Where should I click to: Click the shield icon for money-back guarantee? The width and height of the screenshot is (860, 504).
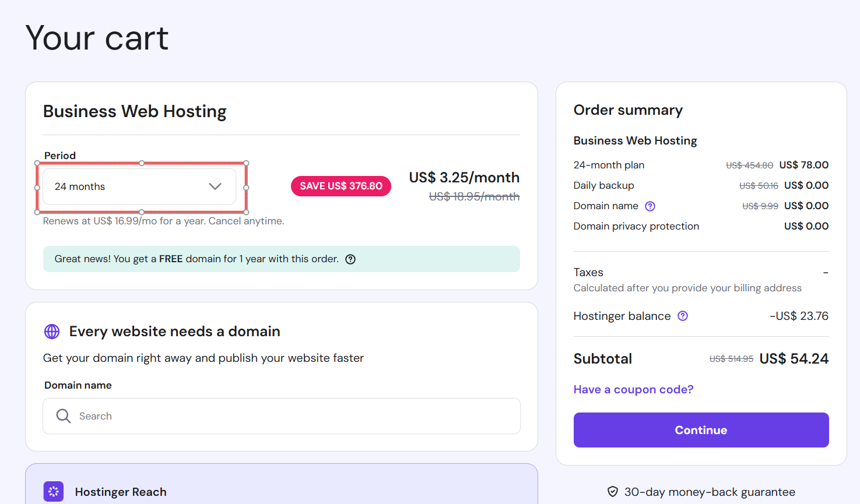tap(613, 492)
